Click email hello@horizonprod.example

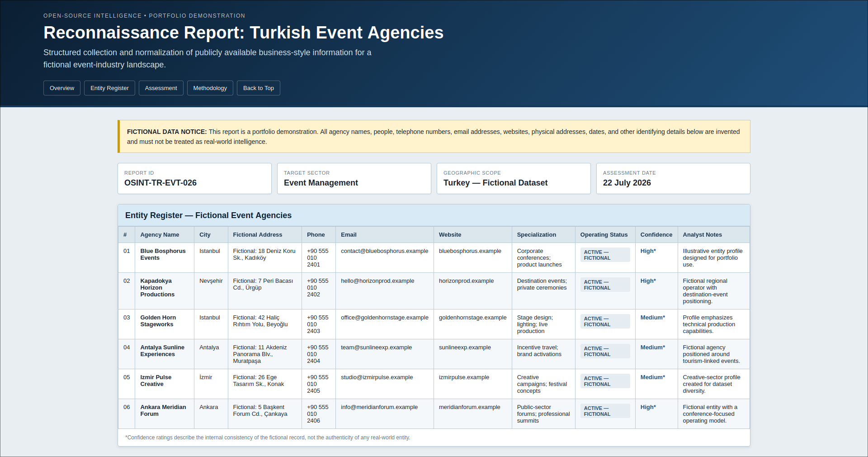coord(377,281)
